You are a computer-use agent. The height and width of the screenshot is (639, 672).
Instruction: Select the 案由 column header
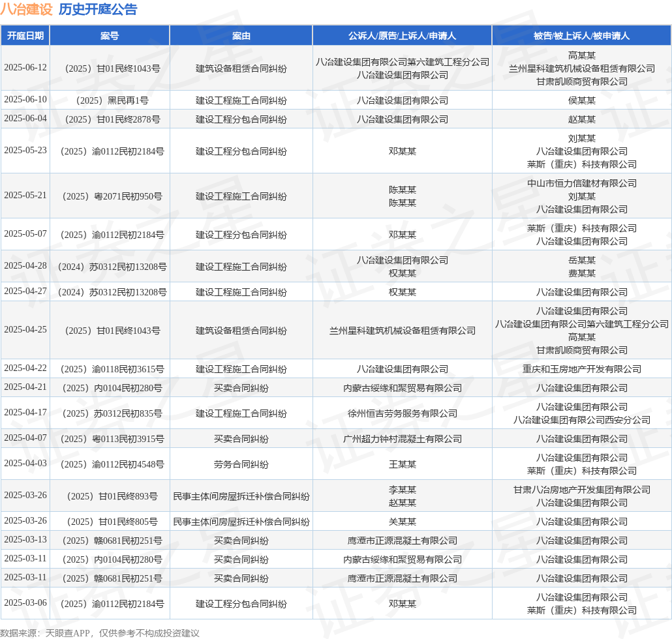tap(241, 36)
